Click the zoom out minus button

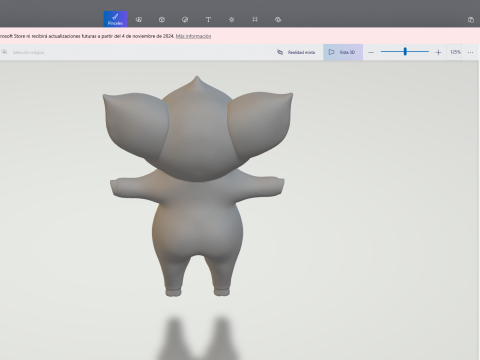pos(371,52)
